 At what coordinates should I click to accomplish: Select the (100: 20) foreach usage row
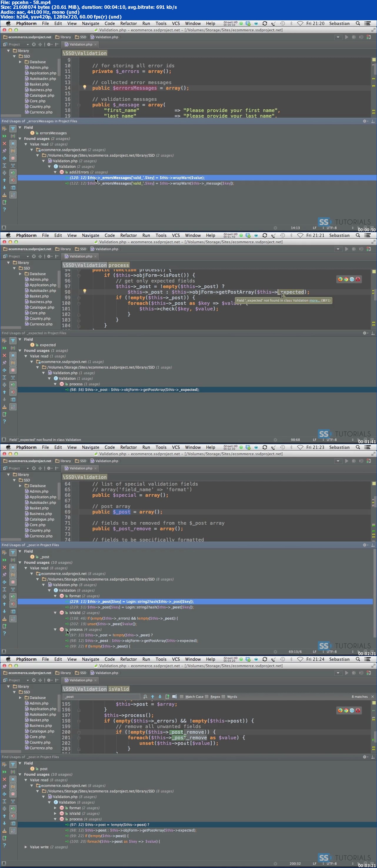click(x=197, y=841)
